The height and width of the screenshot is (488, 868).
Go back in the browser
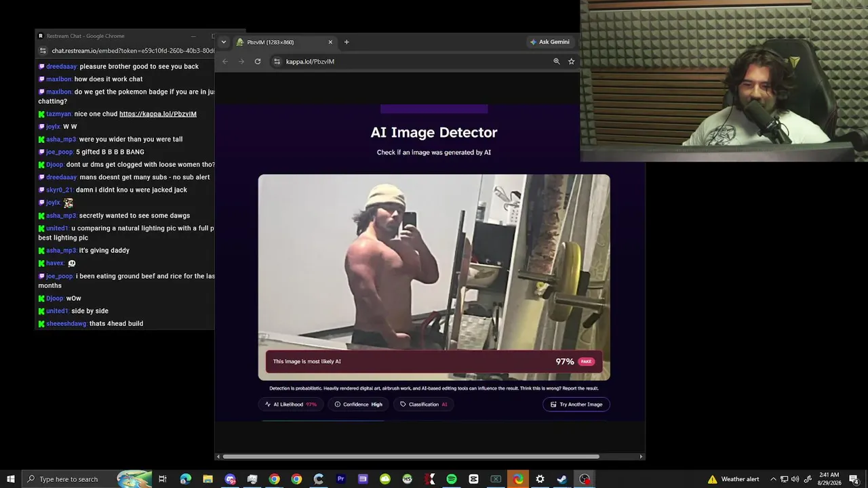225,62
